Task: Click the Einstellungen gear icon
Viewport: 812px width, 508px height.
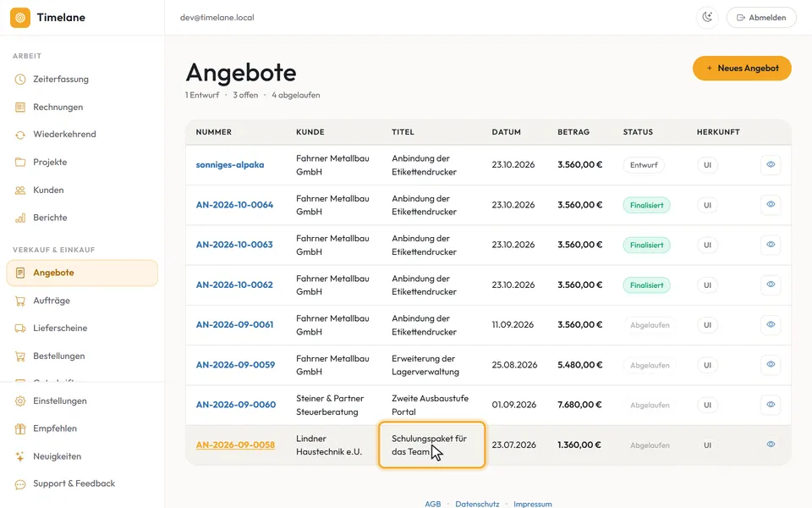Action: pos(20,401)
